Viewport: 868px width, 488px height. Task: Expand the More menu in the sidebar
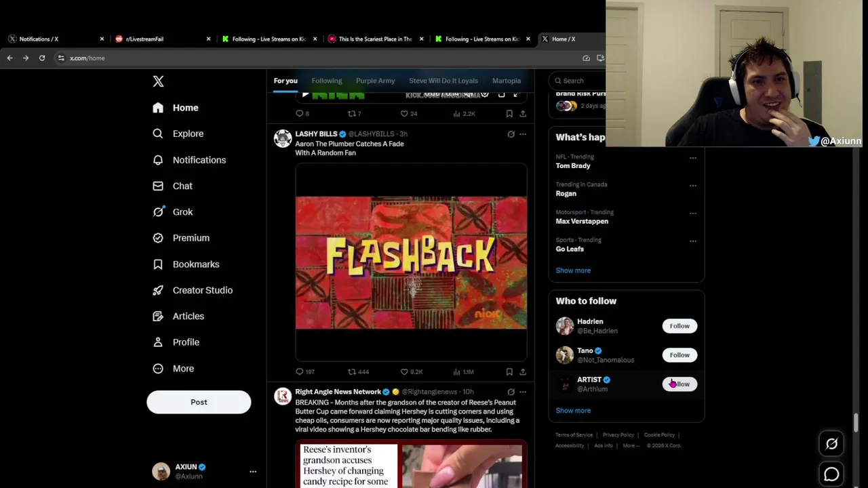pos(173,369)
